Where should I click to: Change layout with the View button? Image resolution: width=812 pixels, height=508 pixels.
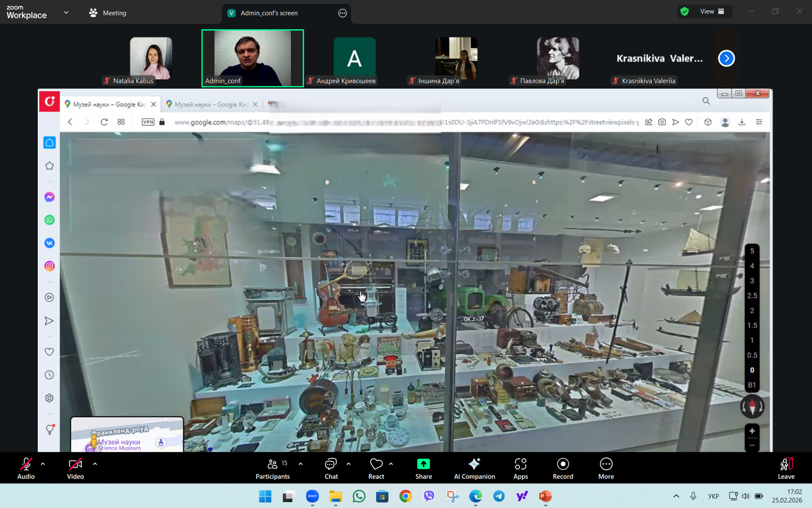[711, 12]
